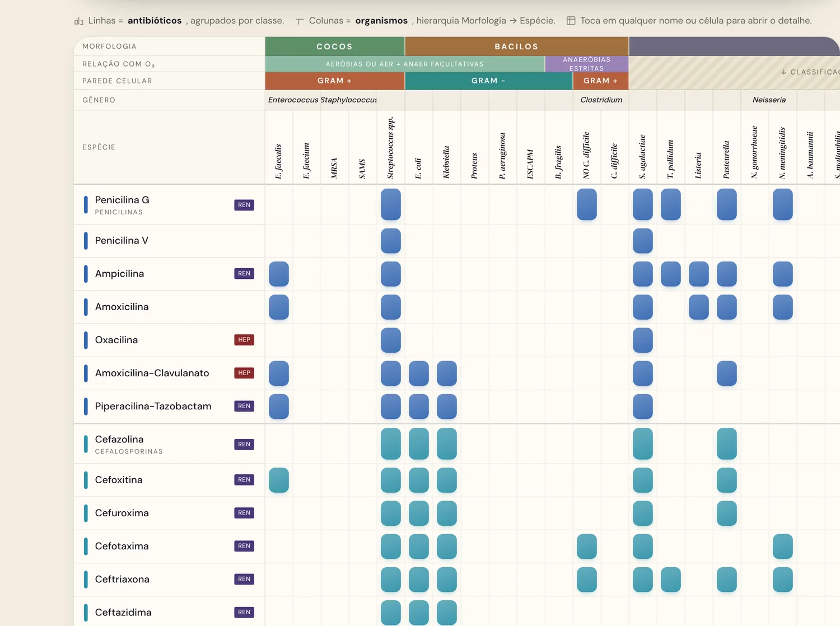
Task: Select the Enterococcus genus label
Action: tap(293, 100)
